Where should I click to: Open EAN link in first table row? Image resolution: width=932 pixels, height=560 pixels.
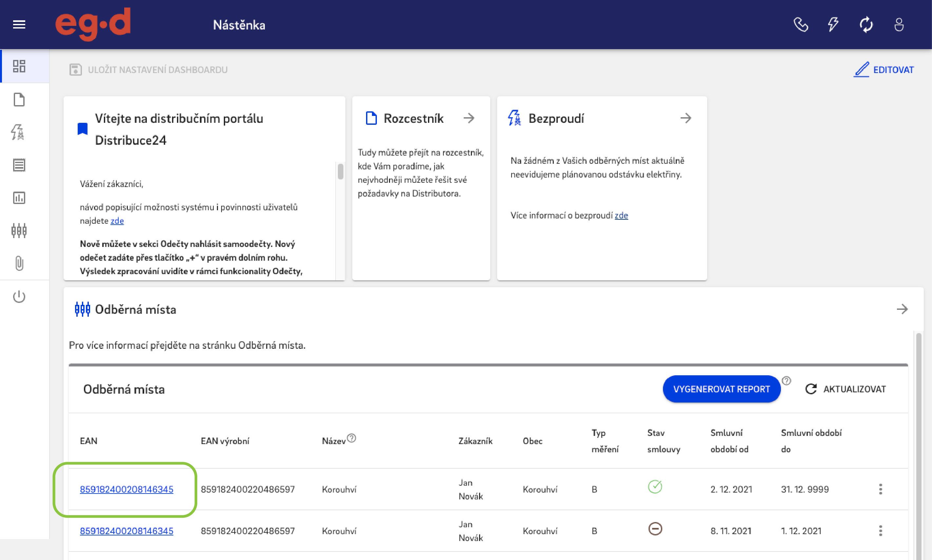pyautogui.click(x=126, y=490)
